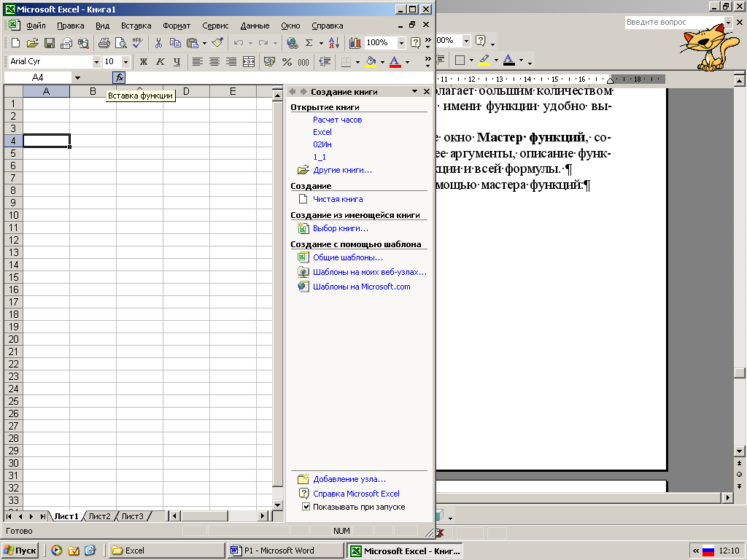Screen dimensions: 747x560
Task: Click the Print icon in the Excel toolbar
Action: click(104, 43)
